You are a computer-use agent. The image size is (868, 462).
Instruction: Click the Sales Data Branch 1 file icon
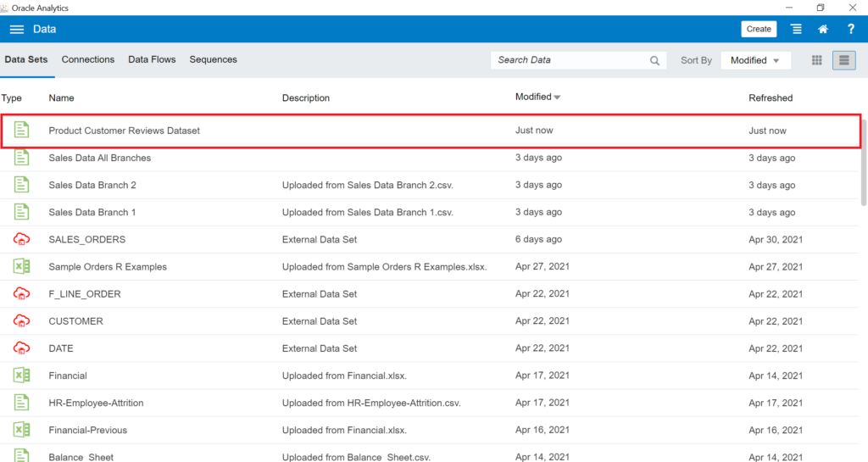[x=21, y=211]
